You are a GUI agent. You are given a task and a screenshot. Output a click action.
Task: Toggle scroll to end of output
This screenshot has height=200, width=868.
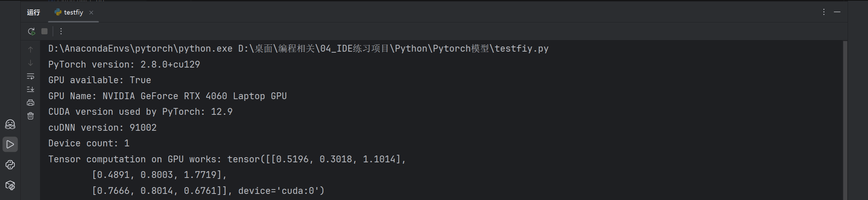31,89
